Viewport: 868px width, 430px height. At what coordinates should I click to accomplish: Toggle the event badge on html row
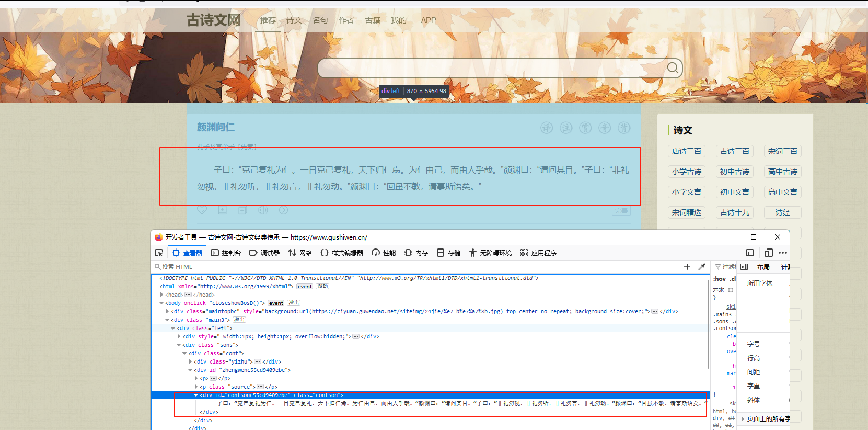pos(305,287)
